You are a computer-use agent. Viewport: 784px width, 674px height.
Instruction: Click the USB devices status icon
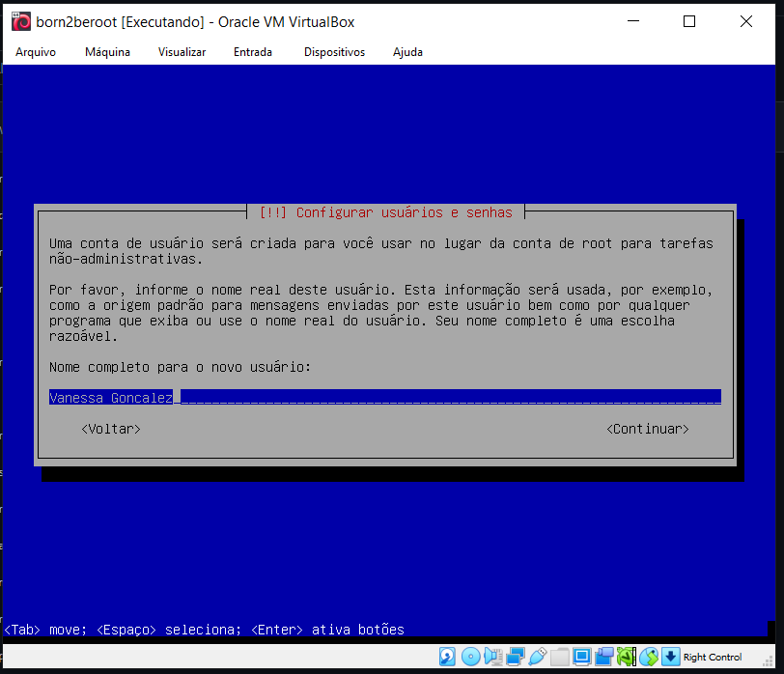(x=538, y=657)
